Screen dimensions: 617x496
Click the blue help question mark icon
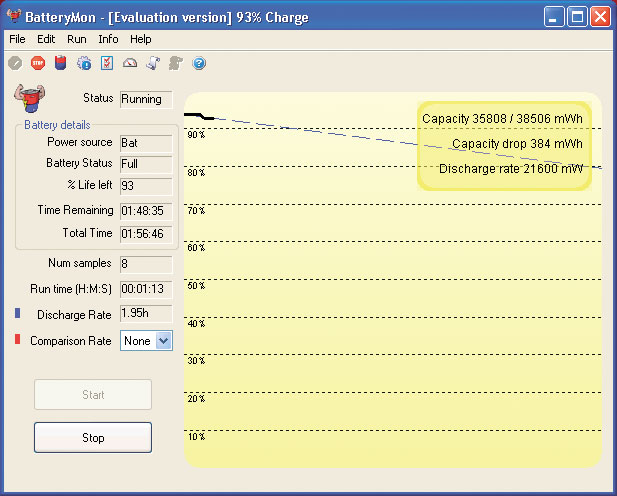(x=199, y=63)
